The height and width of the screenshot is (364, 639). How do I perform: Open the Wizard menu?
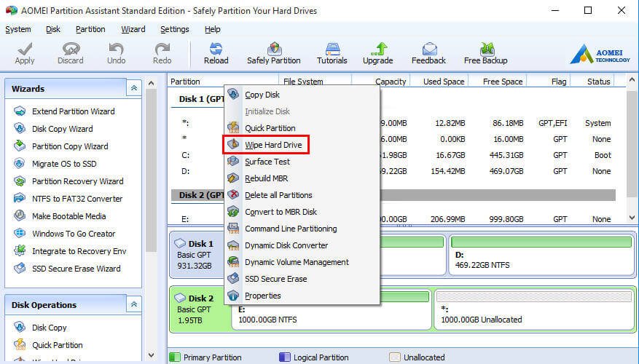click(133, 29)
